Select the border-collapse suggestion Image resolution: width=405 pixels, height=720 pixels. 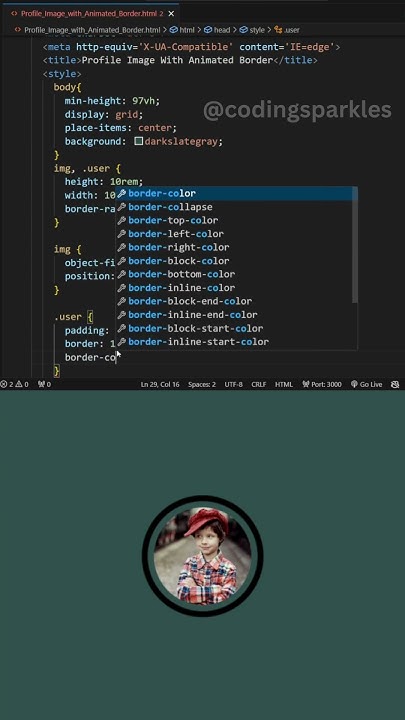(x=236, y=207)
